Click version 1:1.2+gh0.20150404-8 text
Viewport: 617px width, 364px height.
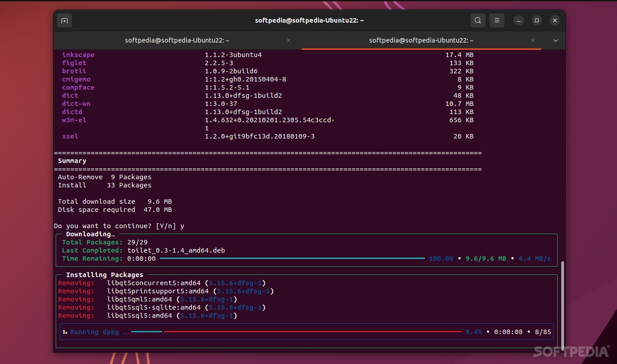246,79
